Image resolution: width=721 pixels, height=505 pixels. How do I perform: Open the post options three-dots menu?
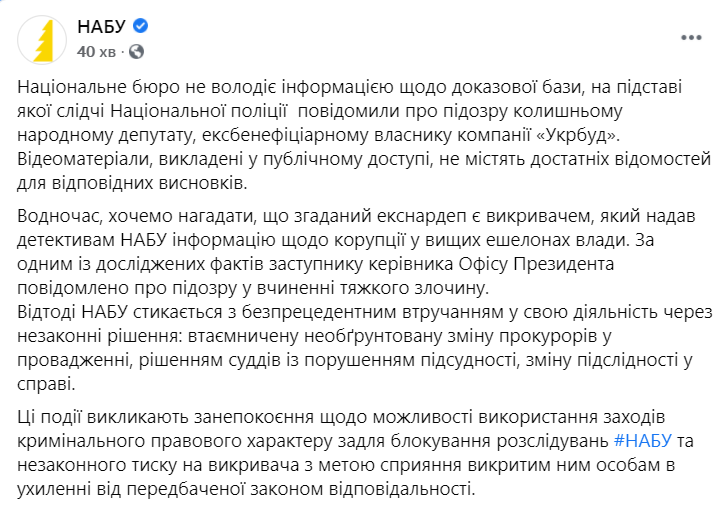(691, 37)
